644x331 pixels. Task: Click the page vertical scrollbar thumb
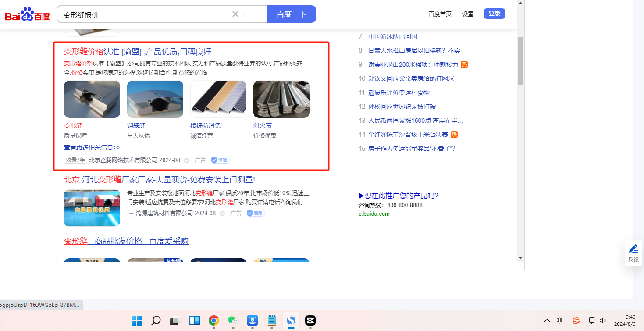pos(521,61)
